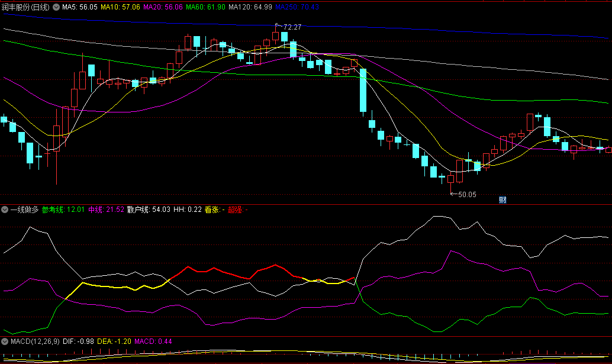Expand the main chart indicator dropdown arrow
The width and height of the screenshot is (612, 364).
click(56, 7)
